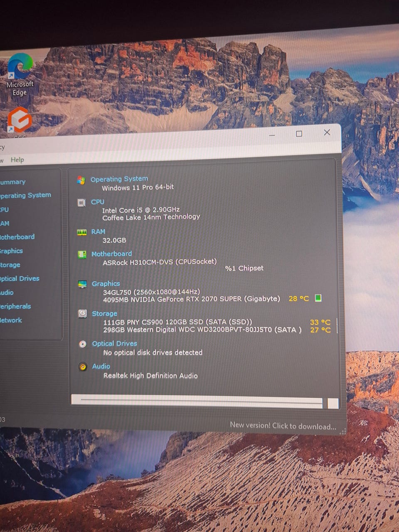Select Audio in the sidebar
Screen dimensions: 399x532
pos(7,293)
